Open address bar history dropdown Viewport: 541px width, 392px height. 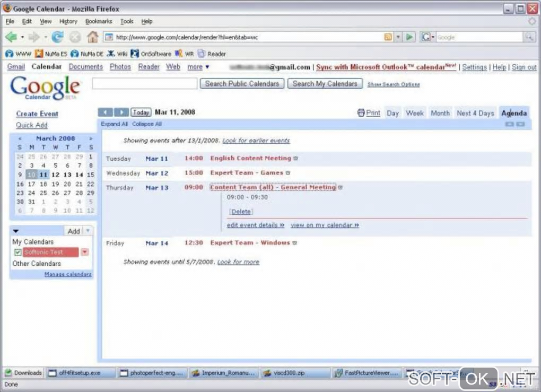(x=398, y=37)
